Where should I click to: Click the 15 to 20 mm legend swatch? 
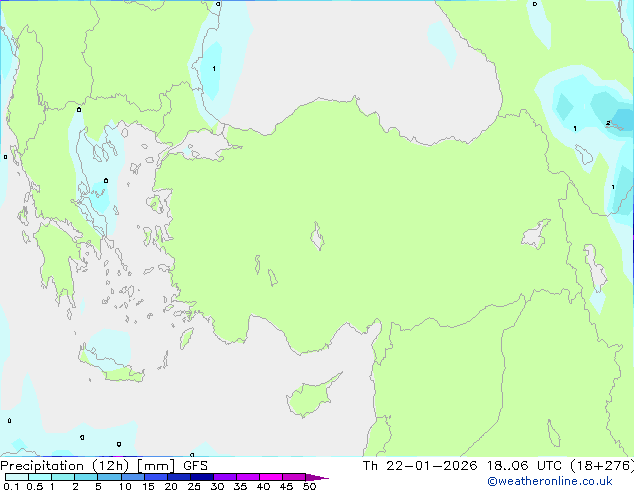(156, 477)
